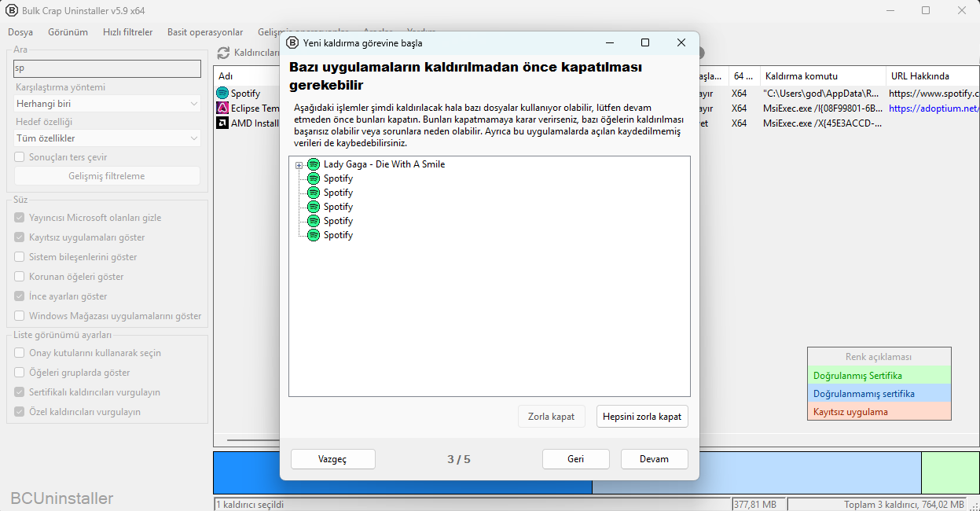Viewport: 980px width, 511px height.
Task: Maximize the Yeni kaldırma görevine başla dialog
Action: click(x=645, y=42)
